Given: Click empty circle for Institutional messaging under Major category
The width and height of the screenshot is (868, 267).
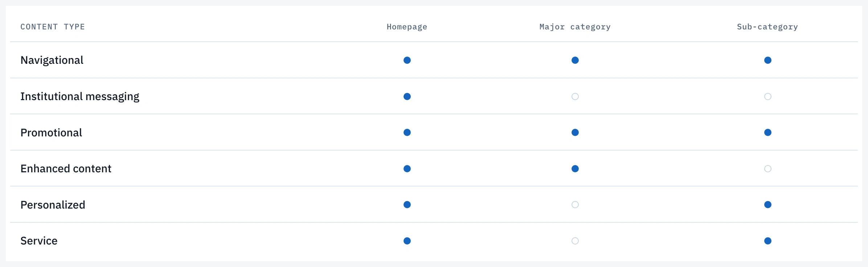Looking at the screenshot, I should (x=575, y=96).
